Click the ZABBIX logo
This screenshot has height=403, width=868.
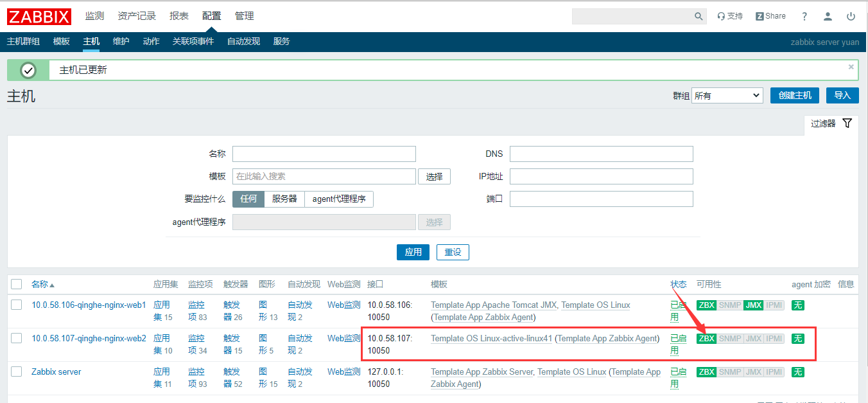39,16
